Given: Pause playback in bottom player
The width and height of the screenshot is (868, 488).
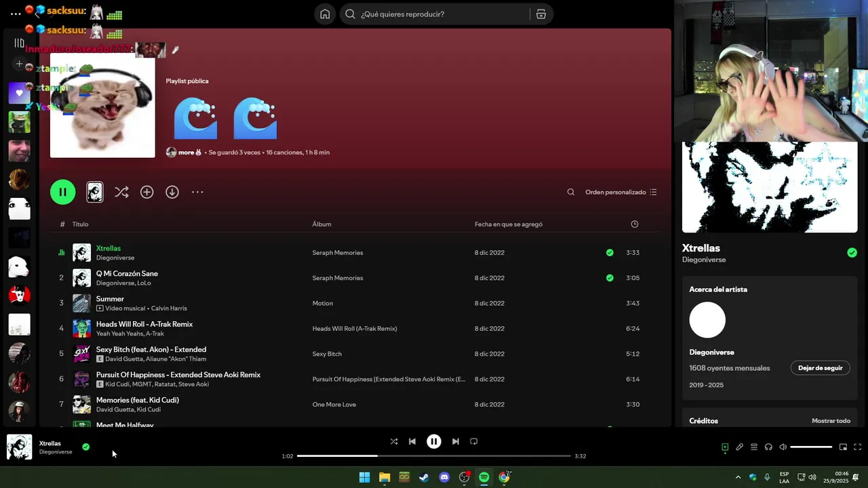Looking at the screenshot, I should [x=434, y=441].
